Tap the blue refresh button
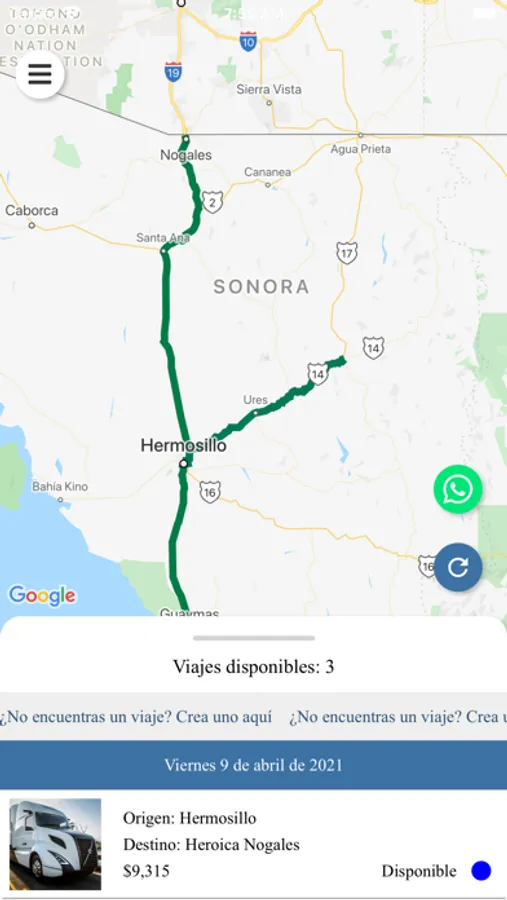 pyautogui.click(x=458, y=567)
